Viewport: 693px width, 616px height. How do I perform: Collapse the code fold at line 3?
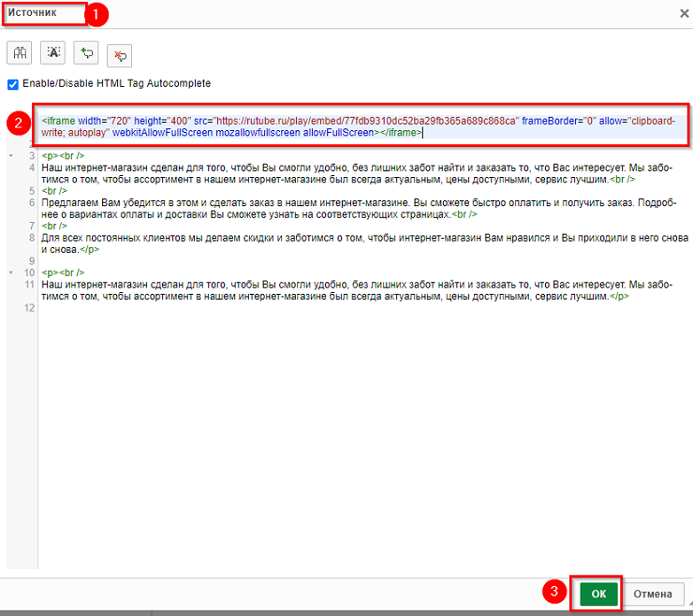(10, 155)
